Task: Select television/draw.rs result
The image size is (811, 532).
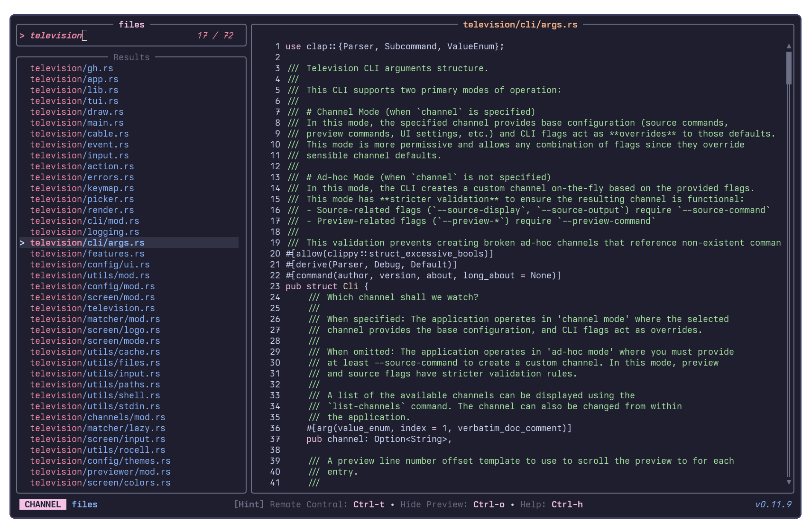Action: click(x=77, y=112)
